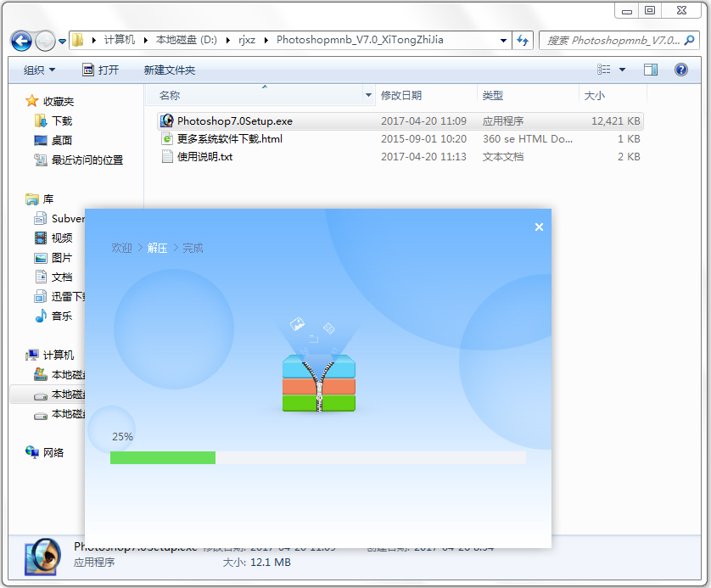Open 桌面 in favorites
Screen dimensions: 711x588
coord(62,141)
